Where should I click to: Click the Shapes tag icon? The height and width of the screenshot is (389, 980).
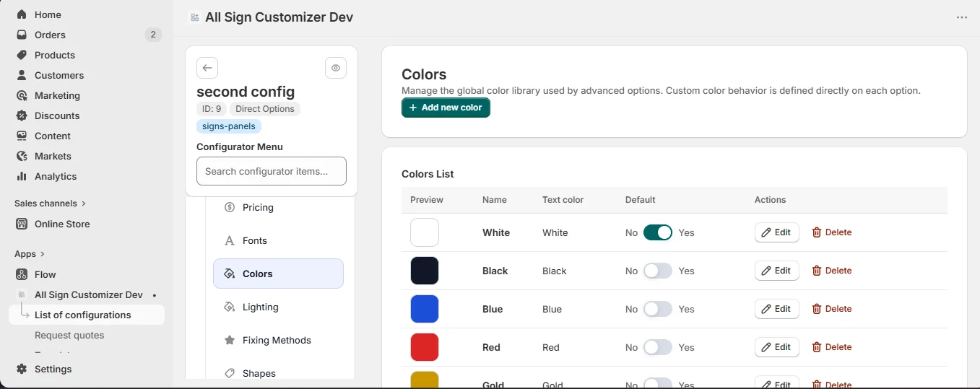(230, 373)
